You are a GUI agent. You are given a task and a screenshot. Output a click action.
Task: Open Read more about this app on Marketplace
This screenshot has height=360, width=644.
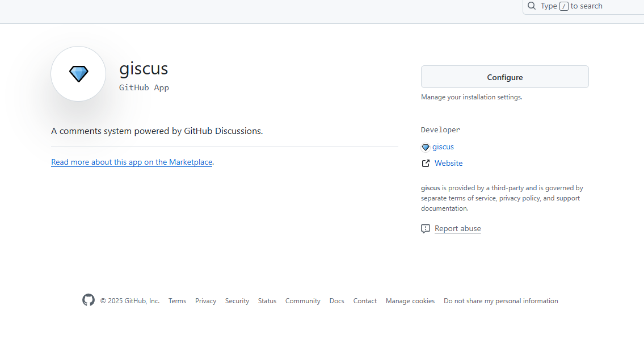coord(132,162)
